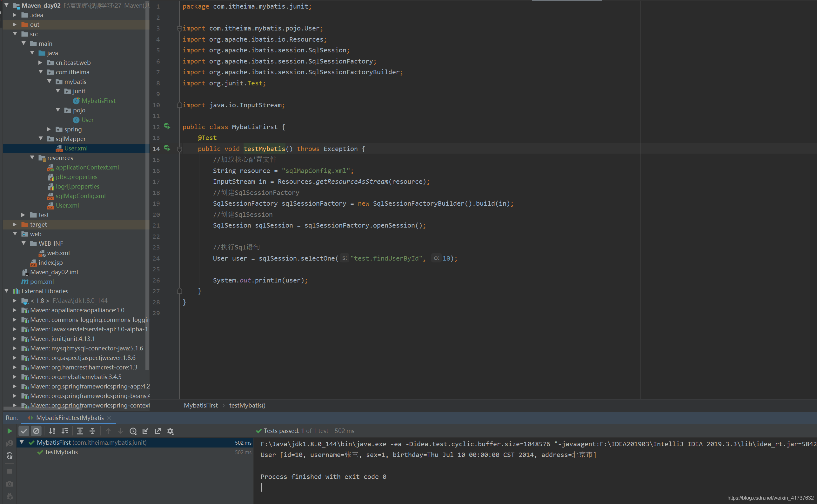Rerun the MybatisFirst test with the green play button
This screenshot has width=817, height=504.
(10, 431)
